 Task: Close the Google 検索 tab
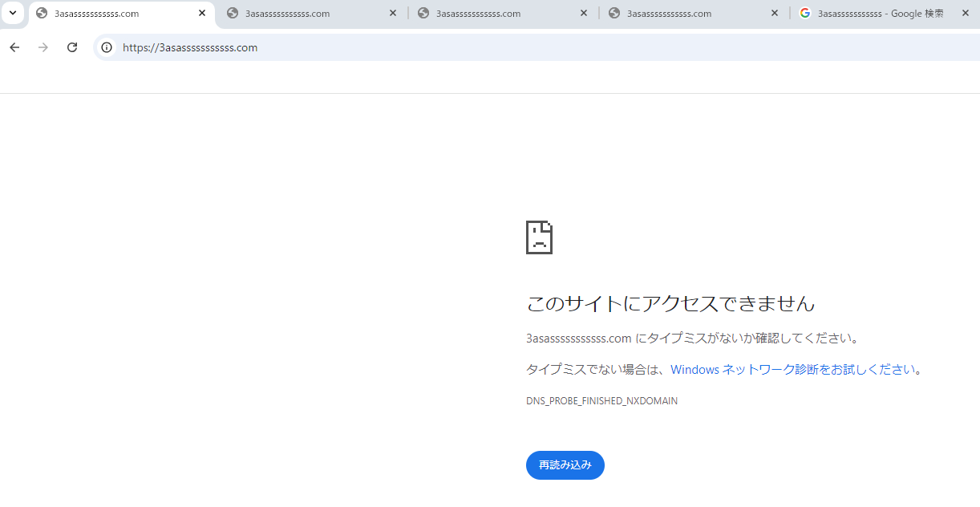point(966,14)
